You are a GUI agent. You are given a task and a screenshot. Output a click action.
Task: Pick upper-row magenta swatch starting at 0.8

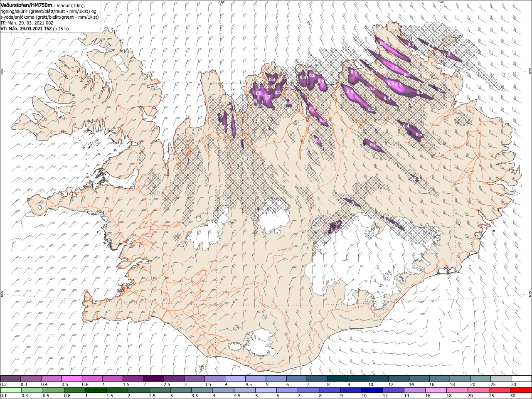(92, 379)
